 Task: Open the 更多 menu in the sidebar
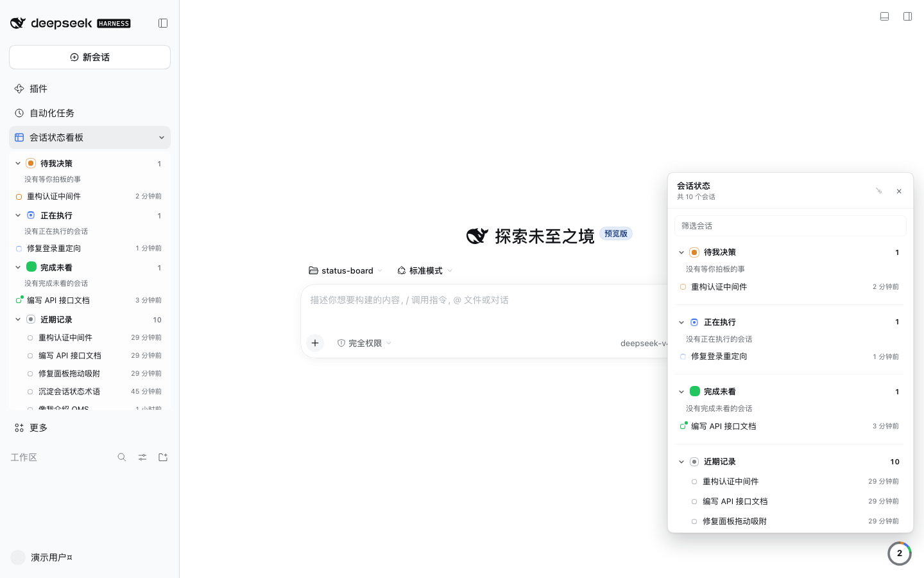pos(90,428)
